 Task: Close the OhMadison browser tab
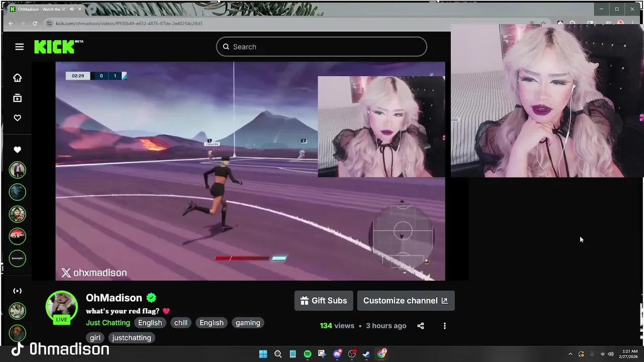tap(79, 9)
